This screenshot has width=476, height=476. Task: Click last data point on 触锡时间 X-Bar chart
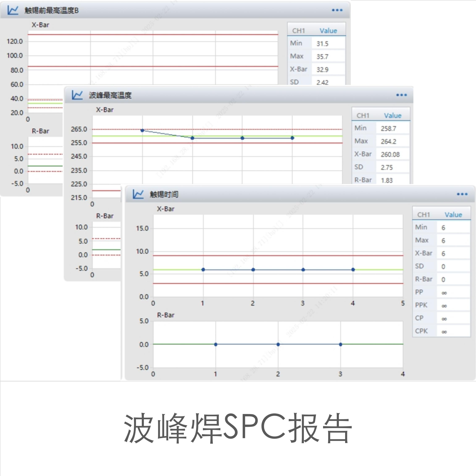353,270
